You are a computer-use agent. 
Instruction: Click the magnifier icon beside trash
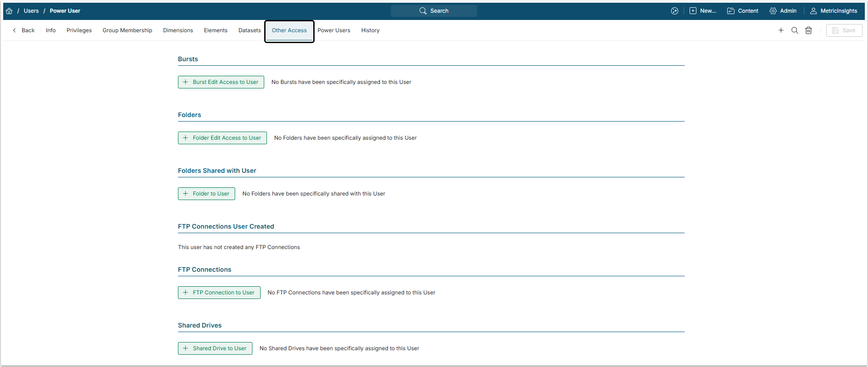coord(794,30)
